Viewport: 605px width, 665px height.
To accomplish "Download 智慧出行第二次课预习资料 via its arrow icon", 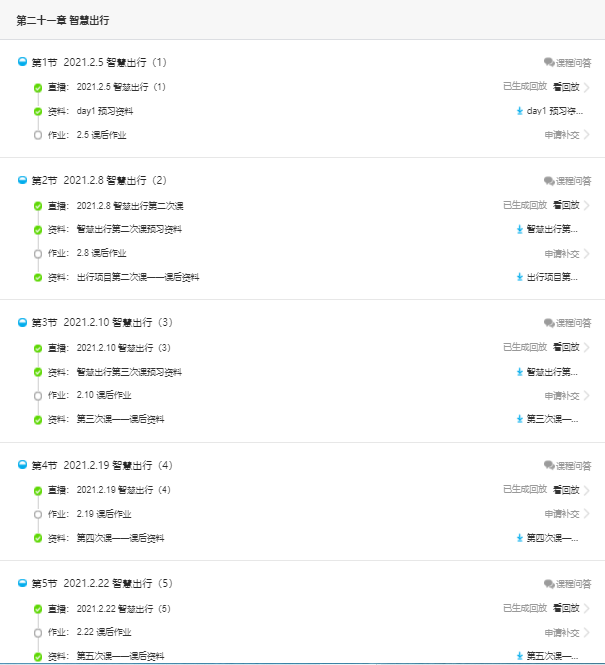I will 520,229.
